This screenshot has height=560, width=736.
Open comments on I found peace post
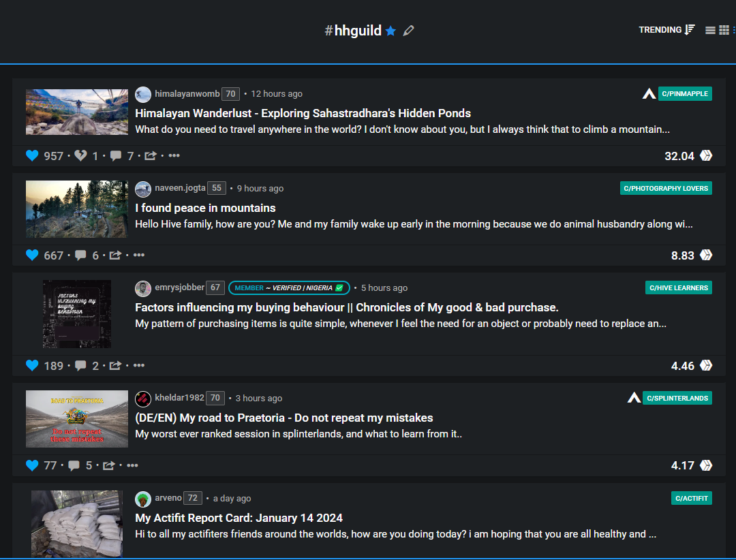80,255
